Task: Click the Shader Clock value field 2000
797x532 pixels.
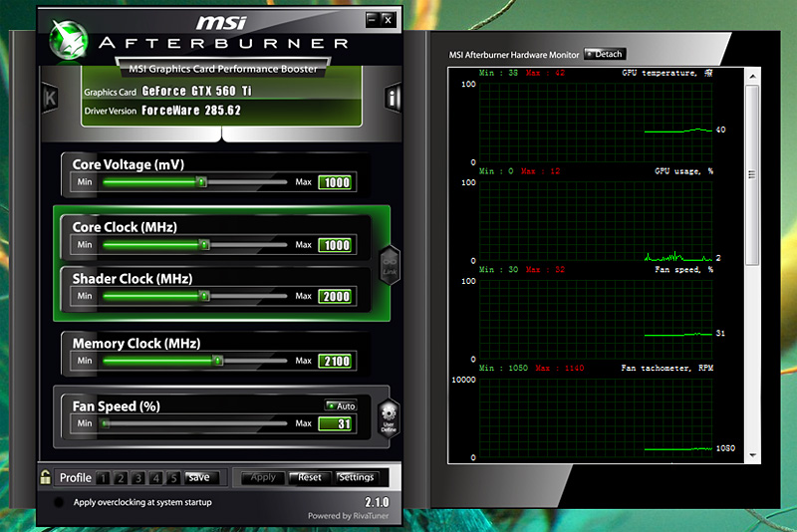Action: point(335,296)
